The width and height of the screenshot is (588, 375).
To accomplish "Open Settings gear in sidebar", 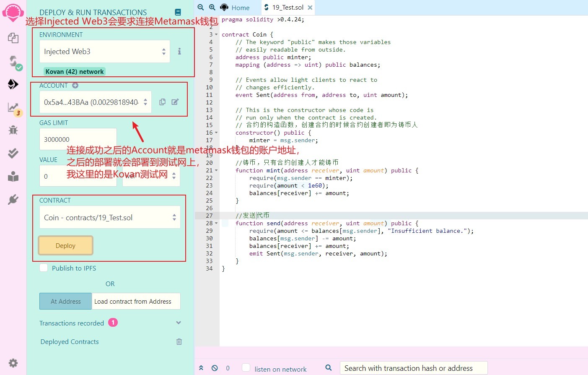I will pos(13,363).
